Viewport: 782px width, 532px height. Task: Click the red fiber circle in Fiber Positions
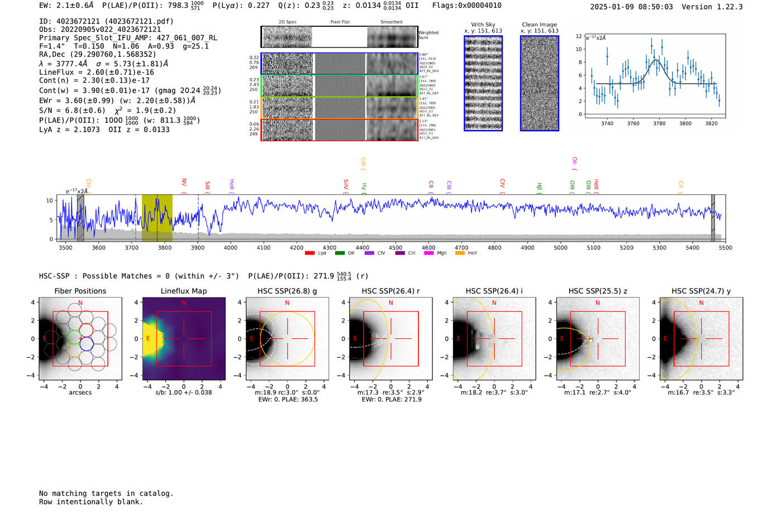(x=86, y=329)
